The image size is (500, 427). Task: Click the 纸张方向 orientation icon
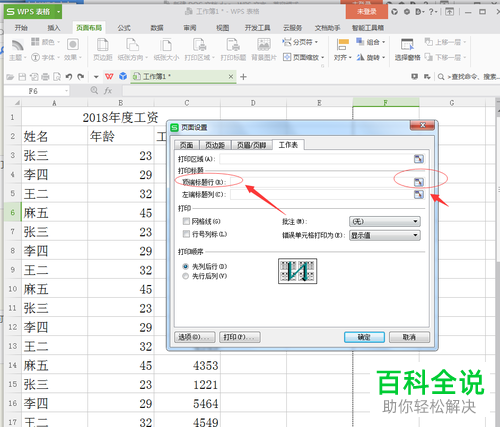(132, 45)
